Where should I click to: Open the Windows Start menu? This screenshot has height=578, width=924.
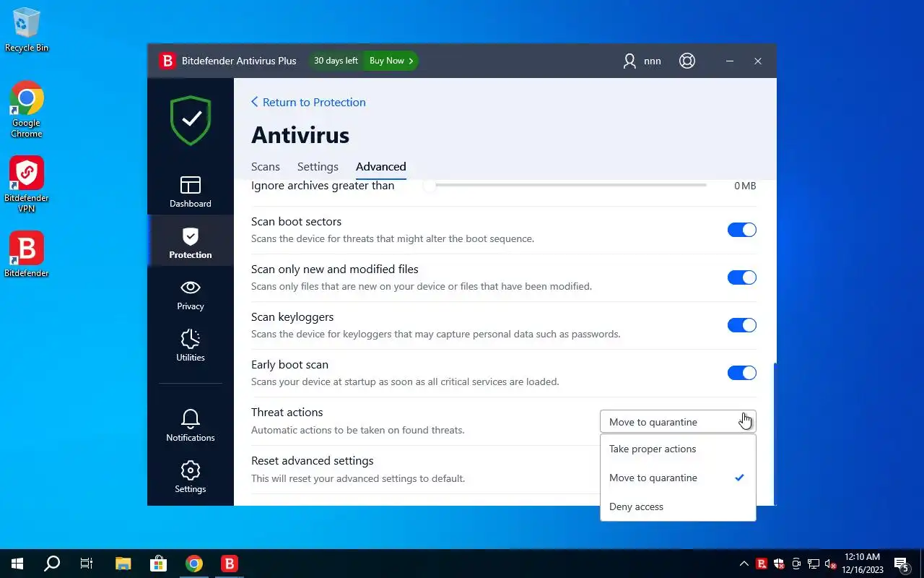coord(17,564)
